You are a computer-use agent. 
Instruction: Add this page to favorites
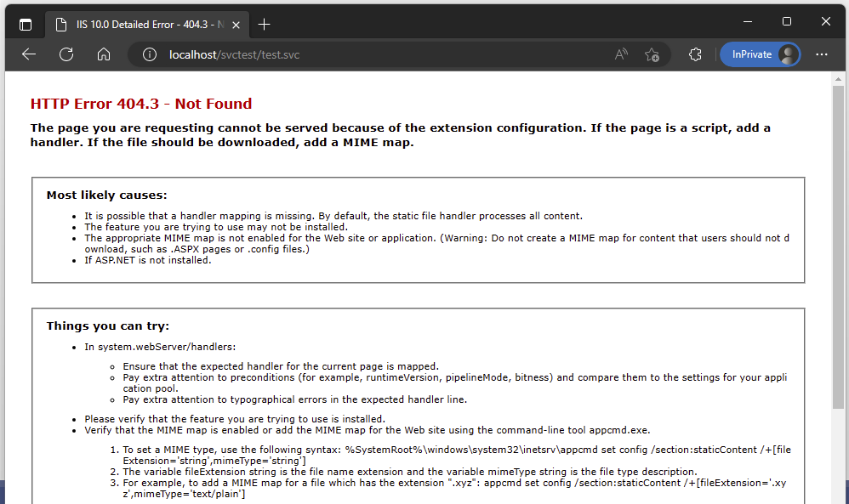pyautogui.click(x=652, y=54)
